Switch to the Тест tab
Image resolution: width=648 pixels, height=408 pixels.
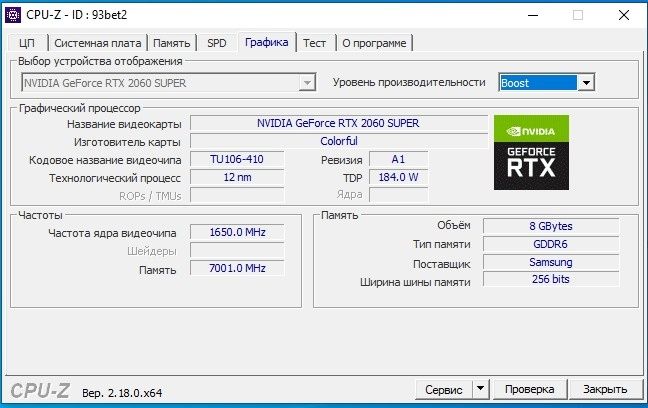tap(314, 43)
